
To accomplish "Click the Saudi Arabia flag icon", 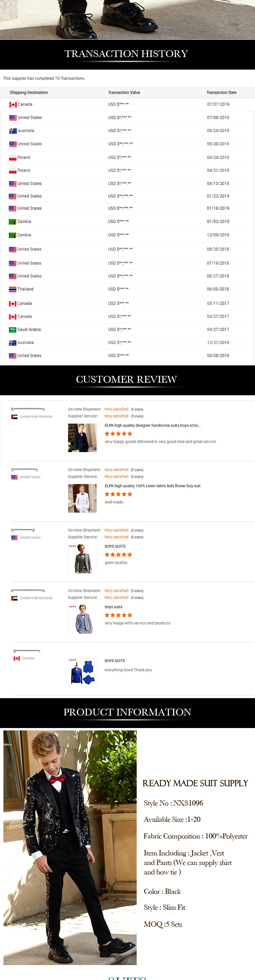I will pyautogui.click(x=13, y=330).
